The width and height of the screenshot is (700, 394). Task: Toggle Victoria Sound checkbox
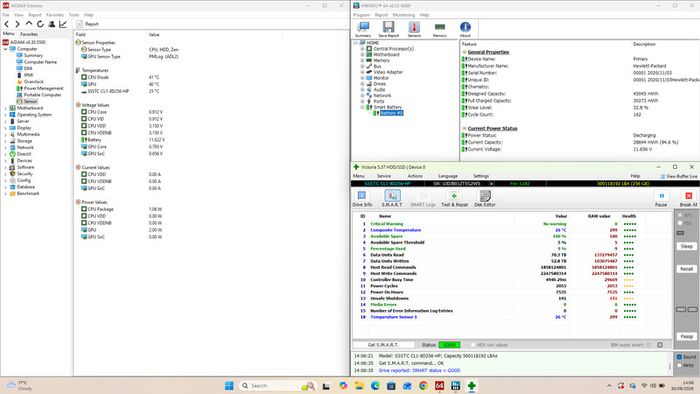coord(679,357)
